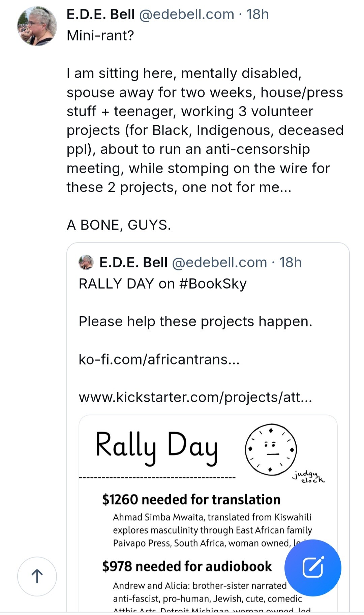Open the ko-fi.com/africantrans link
This screenshot has width=364, height=615.
coord(159,359)
